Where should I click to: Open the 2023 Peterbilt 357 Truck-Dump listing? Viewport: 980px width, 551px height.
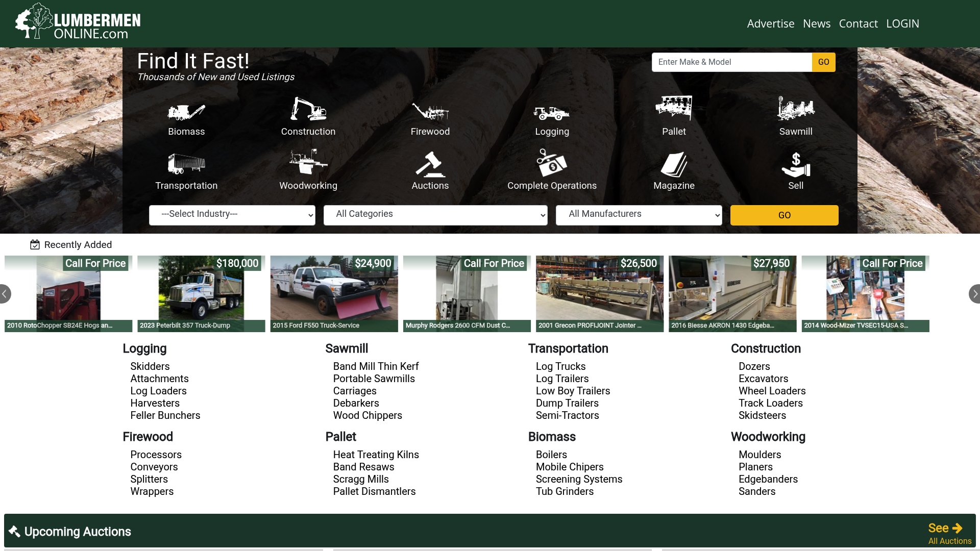click(201, 293)
